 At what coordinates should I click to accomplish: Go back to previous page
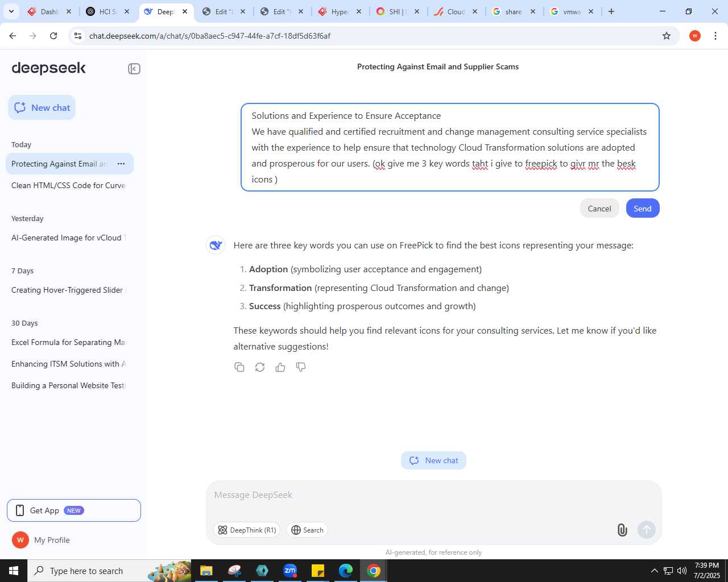click(x=13, y=36)
